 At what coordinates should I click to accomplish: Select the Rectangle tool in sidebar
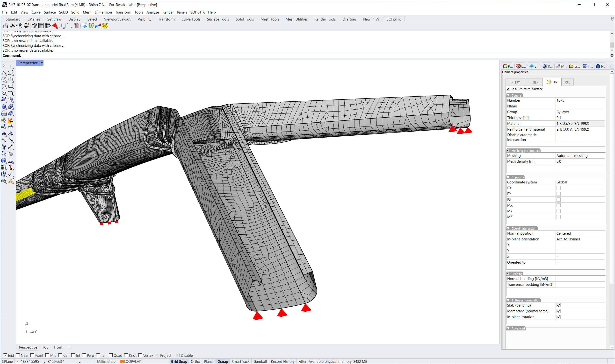click(x=11, y=86)
